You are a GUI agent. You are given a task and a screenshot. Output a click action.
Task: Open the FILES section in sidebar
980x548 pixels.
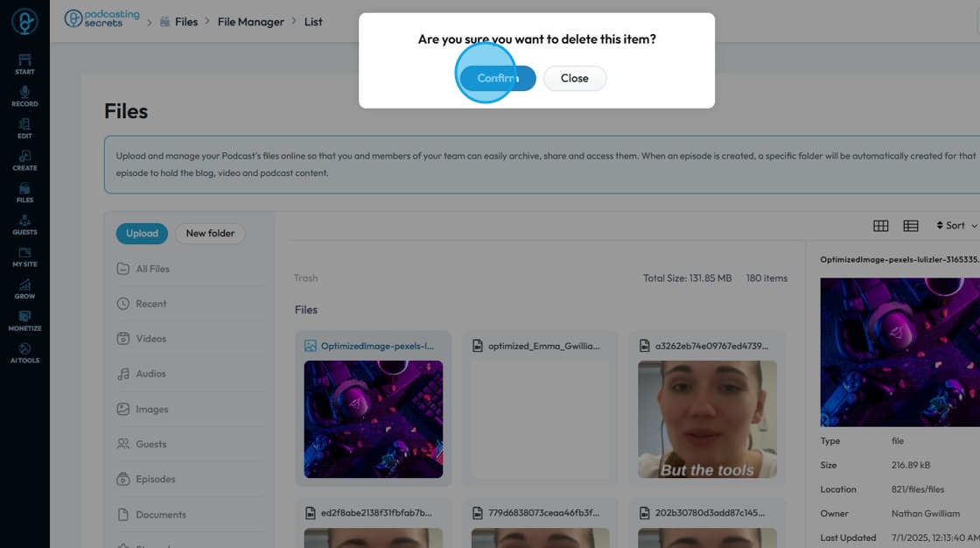25,193
